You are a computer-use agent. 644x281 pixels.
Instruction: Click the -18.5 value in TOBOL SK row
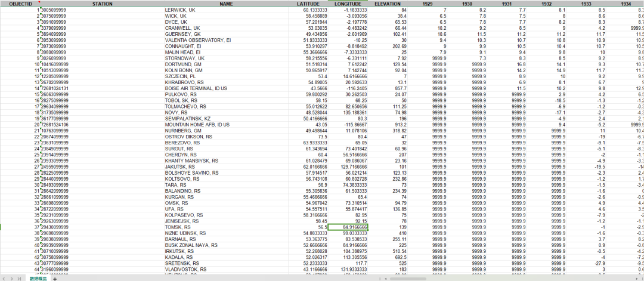pos(547,101)
